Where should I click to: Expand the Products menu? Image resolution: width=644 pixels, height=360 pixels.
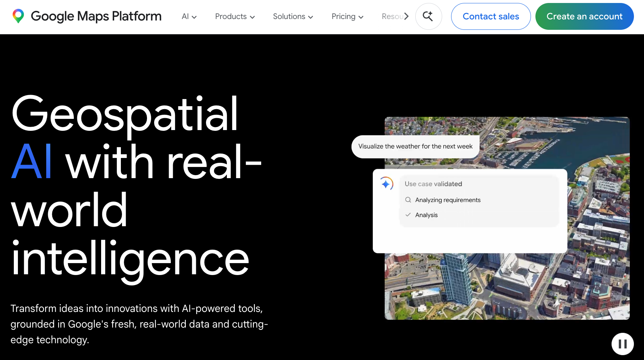coord(235,16)
